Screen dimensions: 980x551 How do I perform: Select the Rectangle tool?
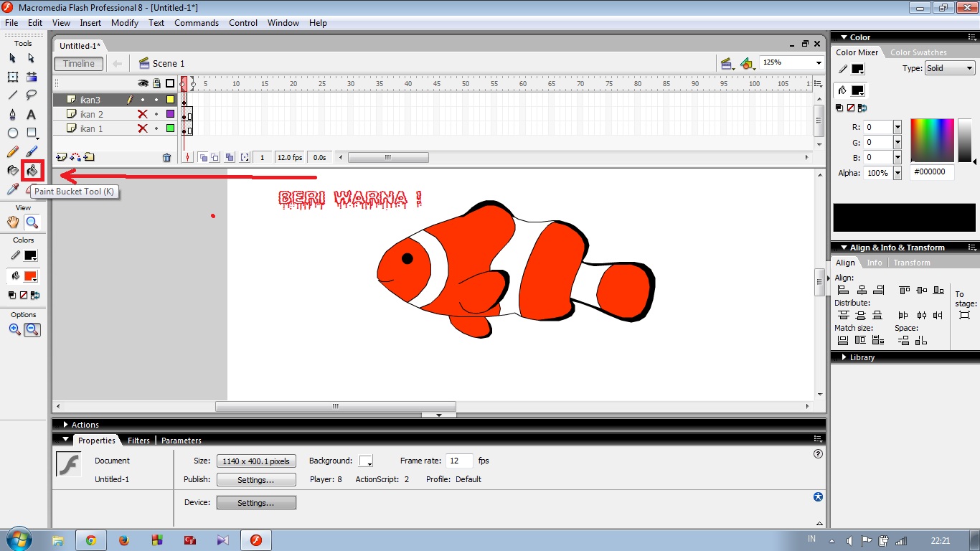(x=32, y=133)
